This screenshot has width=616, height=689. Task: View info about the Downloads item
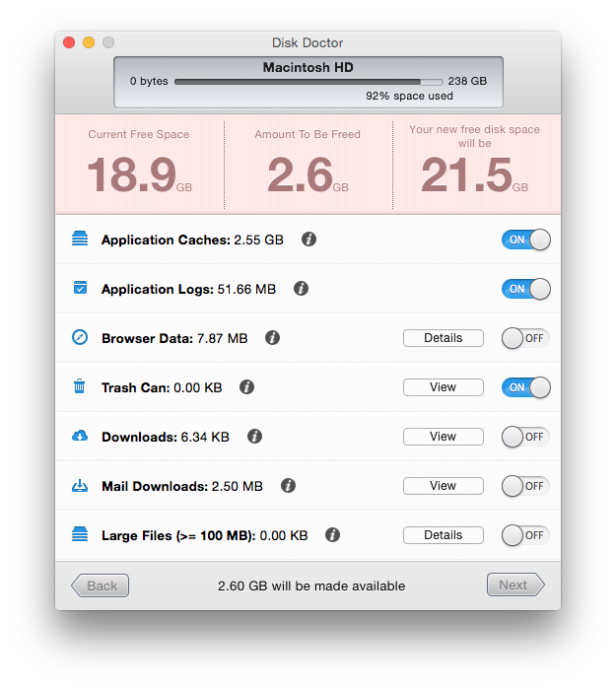pos(255,437)
